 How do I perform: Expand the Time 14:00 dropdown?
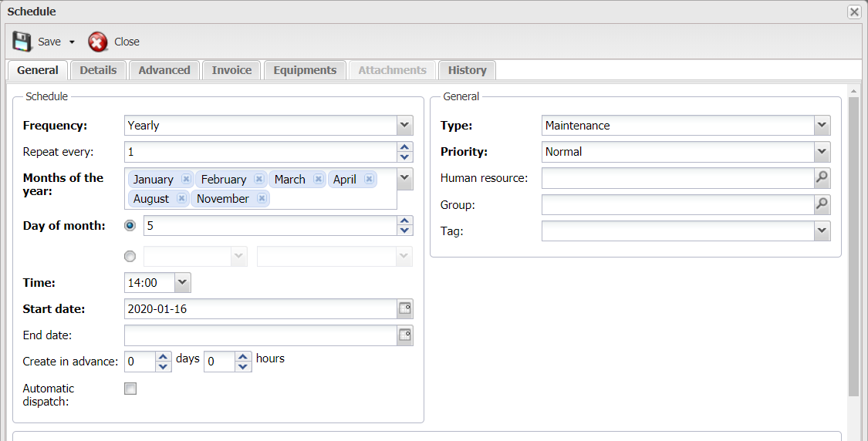pos(183,283)
